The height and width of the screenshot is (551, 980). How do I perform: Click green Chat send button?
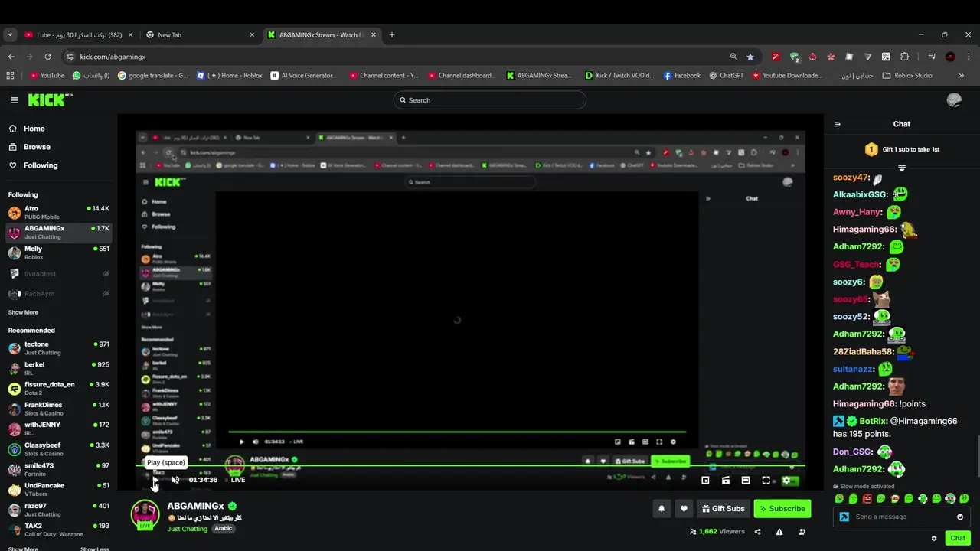point(958,538)
